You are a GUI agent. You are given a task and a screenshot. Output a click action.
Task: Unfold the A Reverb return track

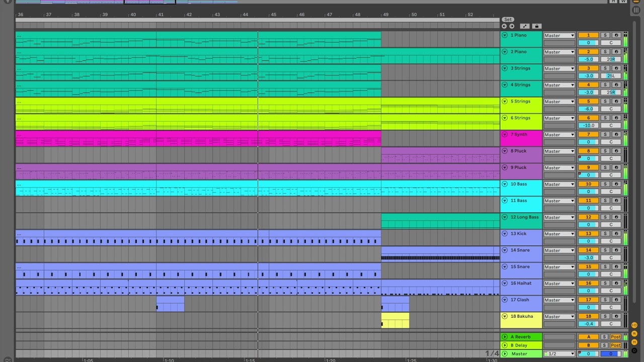(x=505, y=337)
